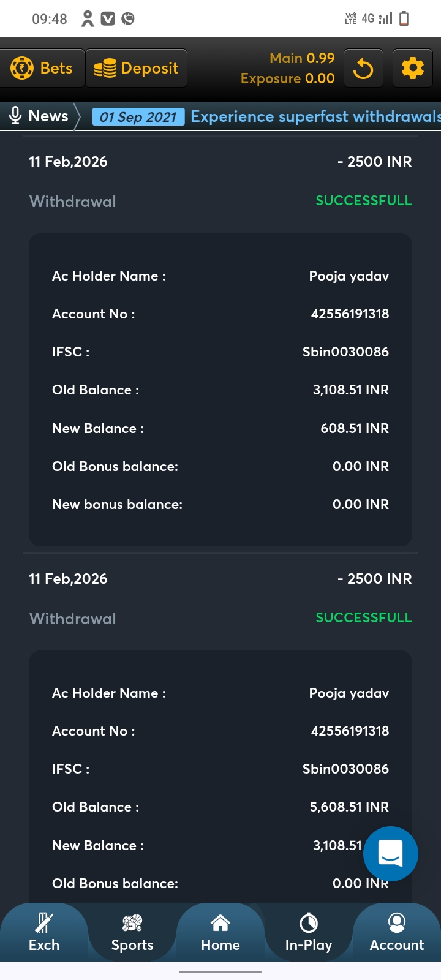Open the live chat support bubble
Viewport: 441px width, 980px height.
click(x=390, y=853)
